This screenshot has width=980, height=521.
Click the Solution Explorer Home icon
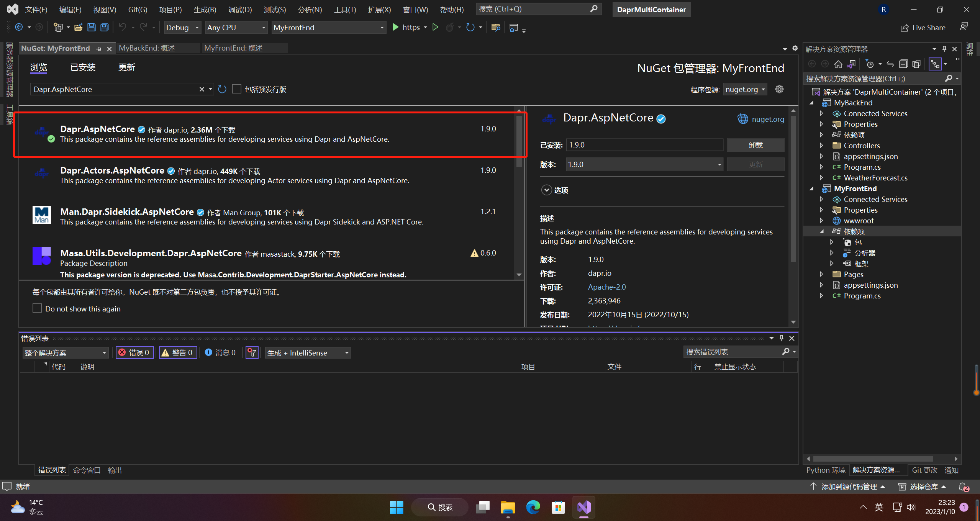pyautogui.click(x=838, y=64)
